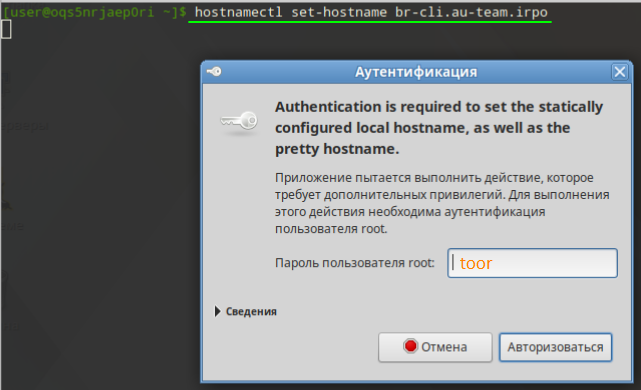Click the Авторизоваться button
This screenshot has width=641, height=390.
coord(555,347)
